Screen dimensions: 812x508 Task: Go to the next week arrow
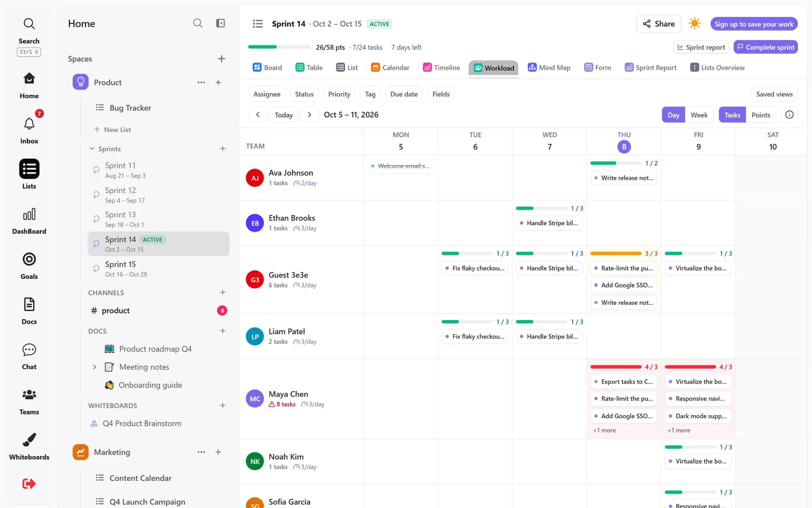[309, 115]
